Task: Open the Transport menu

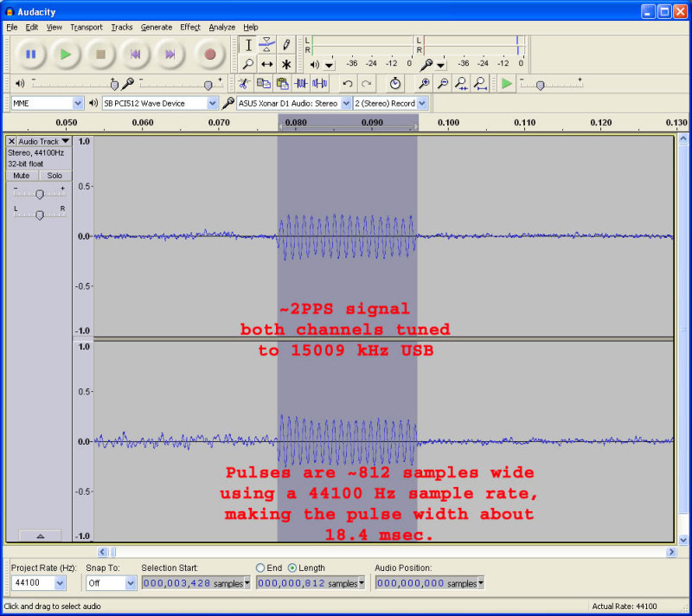Action: coord(86,28)
